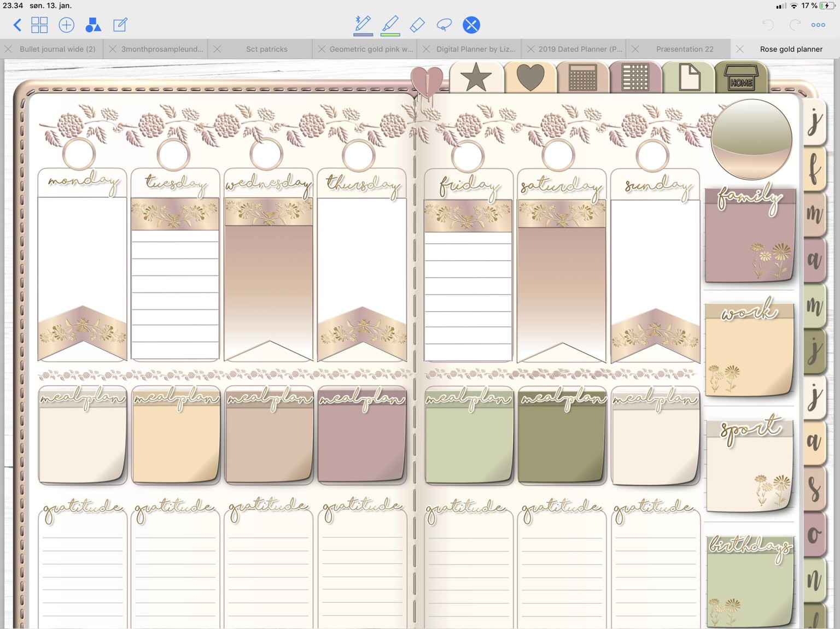Select the Lasso tool
Viewport: 840px width, 629px height.
444,25
